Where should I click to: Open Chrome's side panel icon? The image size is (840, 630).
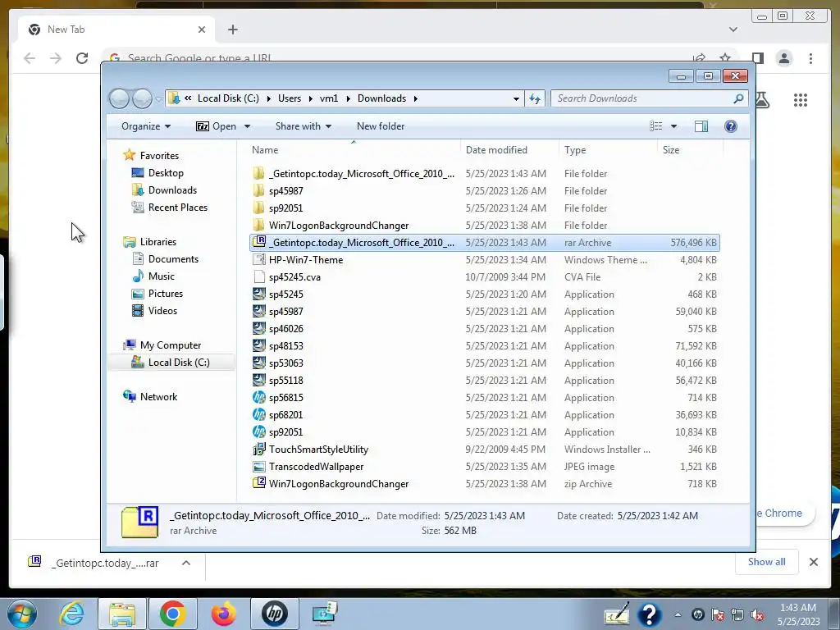tap(757, 58)
